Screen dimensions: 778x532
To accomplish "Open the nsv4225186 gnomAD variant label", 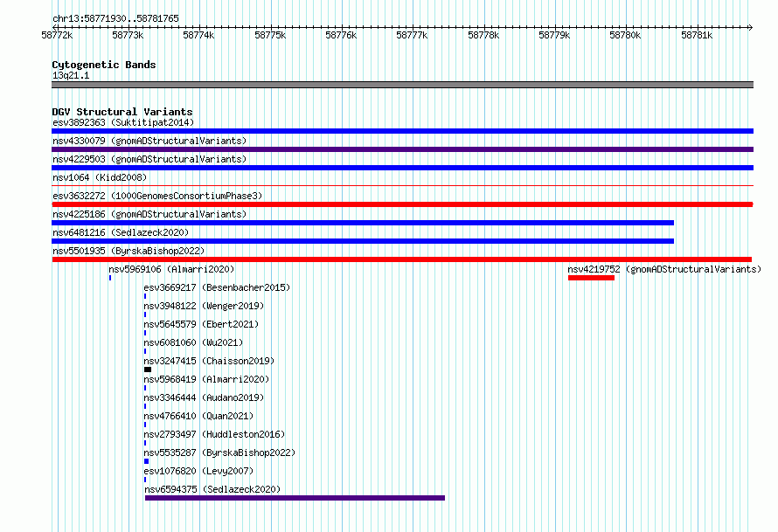I will tap(149, 214).
